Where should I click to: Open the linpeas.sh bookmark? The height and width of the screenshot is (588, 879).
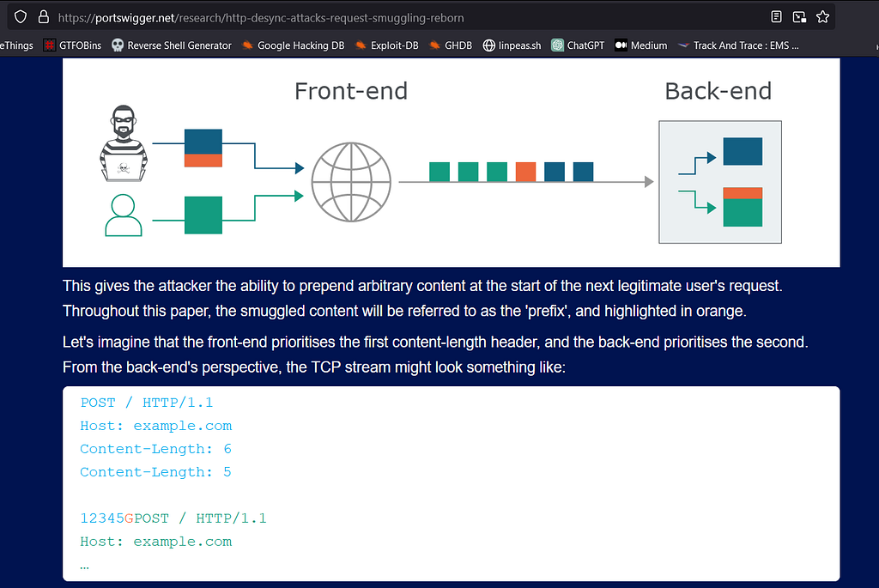click(512, 45)
